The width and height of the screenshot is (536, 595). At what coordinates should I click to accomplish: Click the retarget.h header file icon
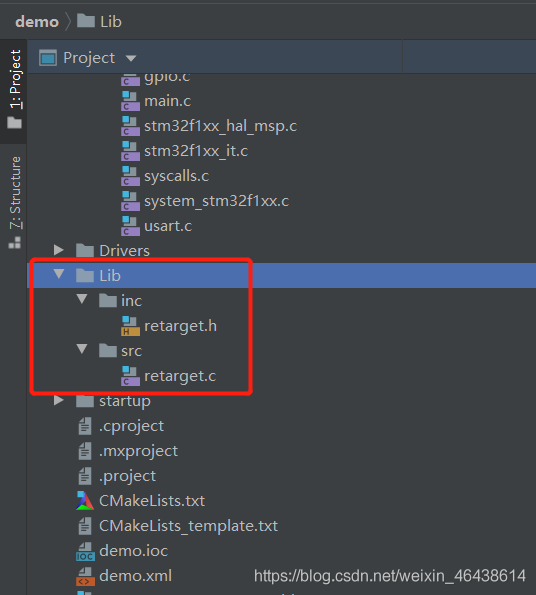click(x=130, y=326)
